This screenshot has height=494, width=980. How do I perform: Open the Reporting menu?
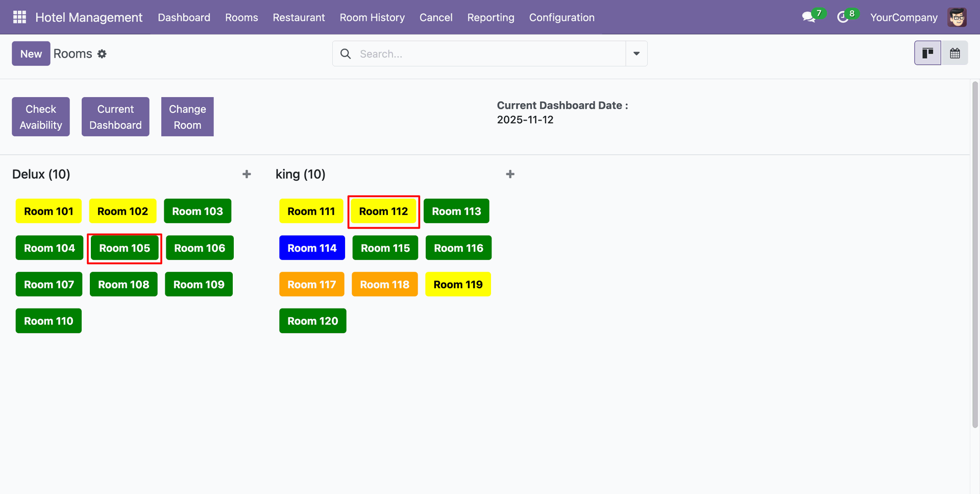pos(491,17)
